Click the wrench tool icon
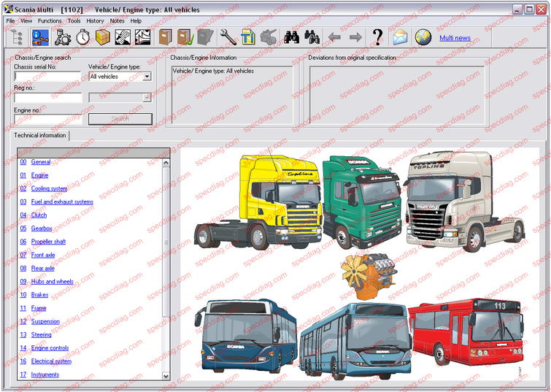The width and height of the screenshot is (551, 392). pyautogui.click(x=228, y=36)
